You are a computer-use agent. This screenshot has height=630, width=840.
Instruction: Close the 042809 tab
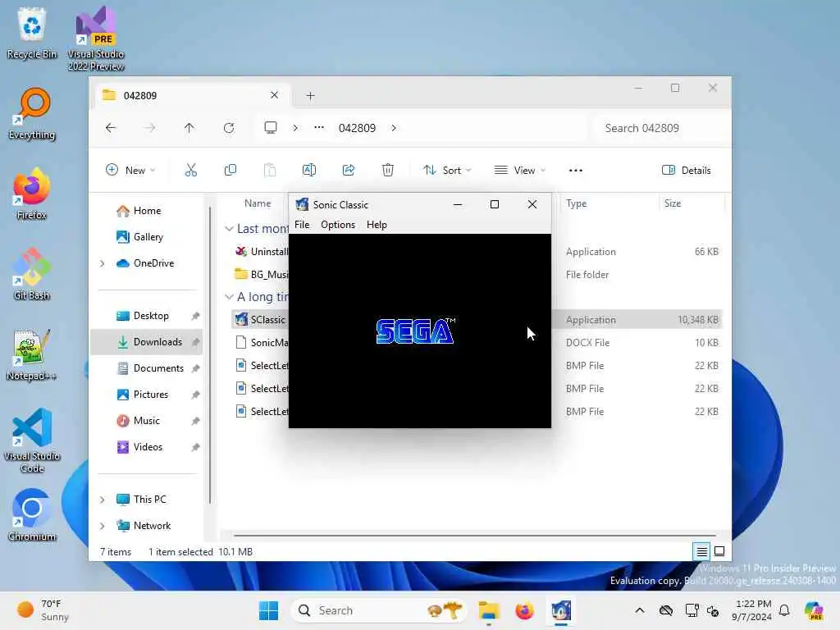click(274, 95)
